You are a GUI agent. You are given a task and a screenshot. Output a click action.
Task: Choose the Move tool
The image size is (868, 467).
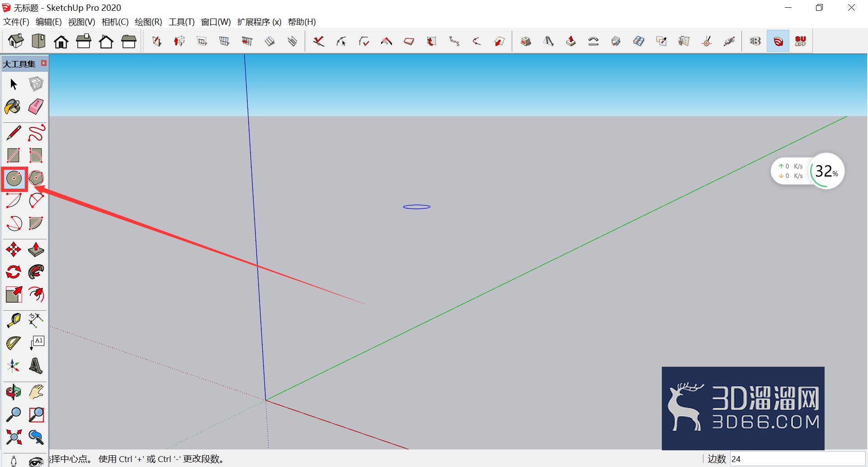coord(14,249)
